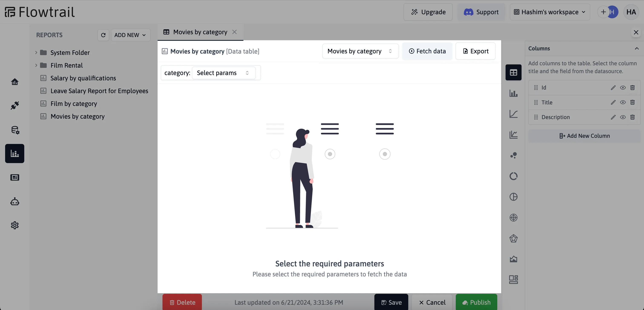The height and width of the screenshot is (310, 644).
Task: Toggle visibility of Description column
Action: pyautogui.click(x=623, y=117)
